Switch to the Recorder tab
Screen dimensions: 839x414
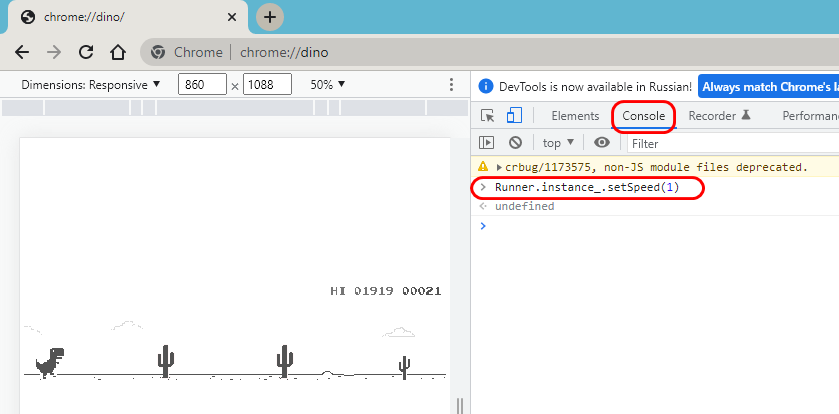click(x=720, y=116)
